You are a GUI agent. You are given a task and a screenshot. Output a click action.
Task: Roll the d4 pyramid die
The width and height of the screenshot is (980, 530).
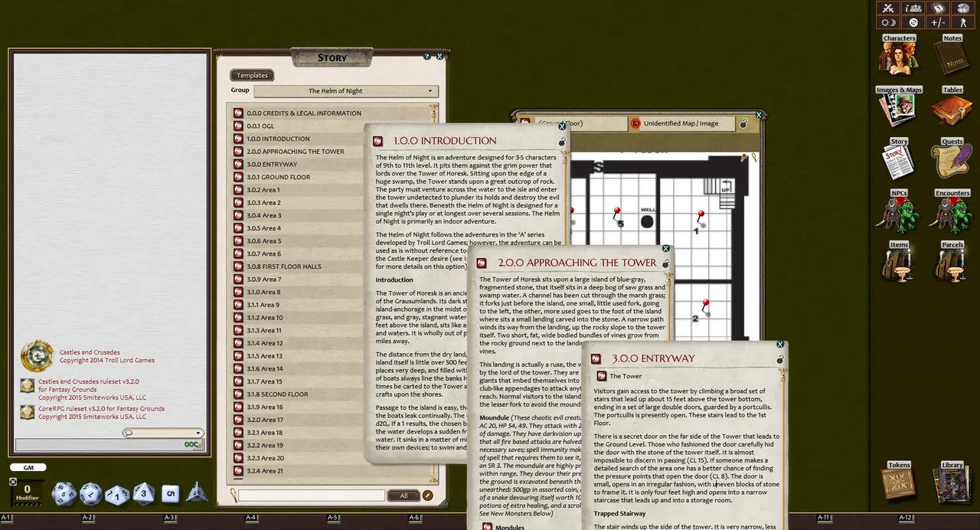[x=197, y=492]
